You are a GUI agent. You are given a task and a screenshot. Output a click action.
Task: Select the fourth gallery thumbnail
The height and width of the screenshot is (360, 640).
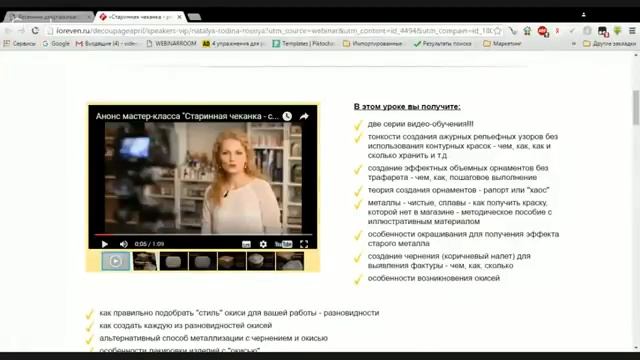[x=202, y=261]
